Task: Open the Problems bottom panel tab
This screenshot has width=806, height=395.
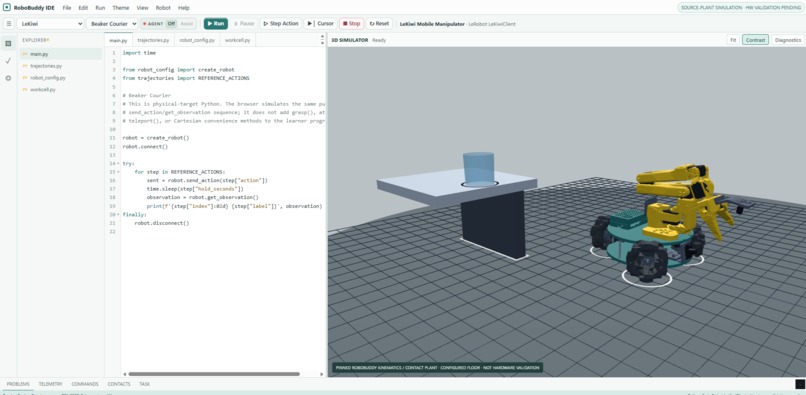Action: pyautogui.click(x=18, y=384)
